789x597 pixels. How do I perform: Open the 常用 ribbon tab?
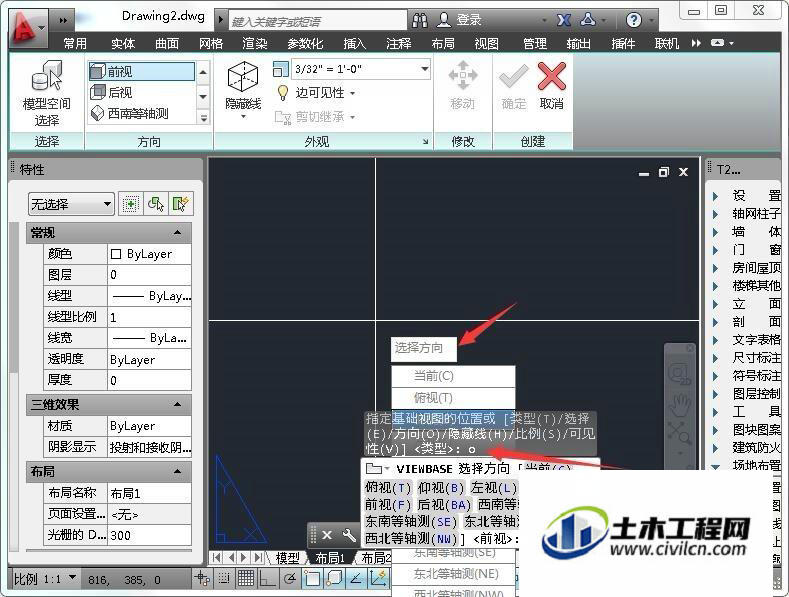75,44
